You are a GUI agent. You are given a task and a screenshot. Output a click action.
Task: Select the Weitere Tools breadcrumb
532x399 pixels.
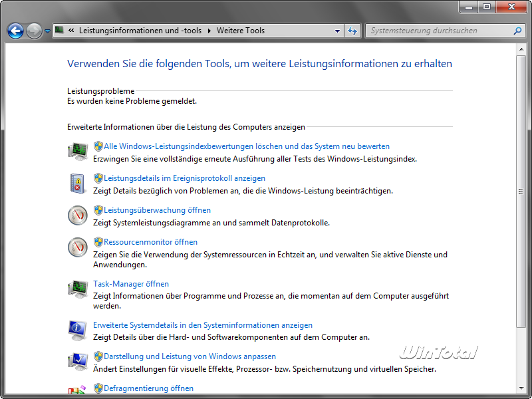[x=241, y=31]
